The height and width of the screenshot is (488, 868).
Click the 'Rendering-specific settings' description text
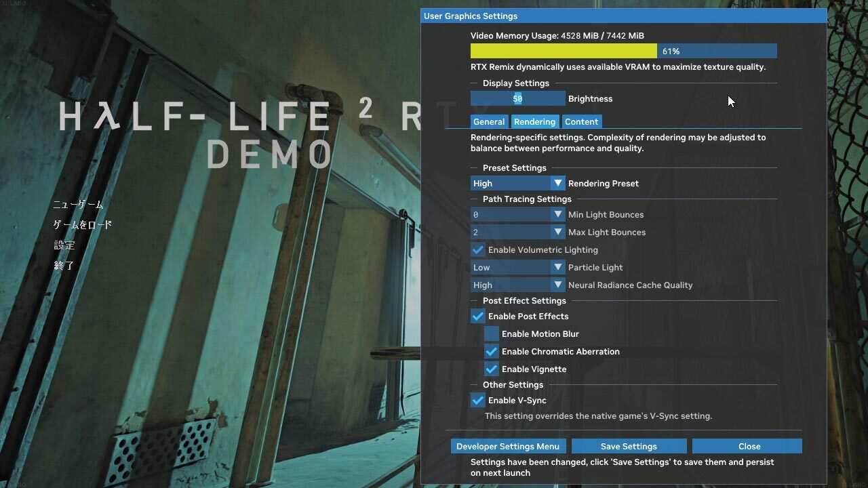click(x=618, y=143)
